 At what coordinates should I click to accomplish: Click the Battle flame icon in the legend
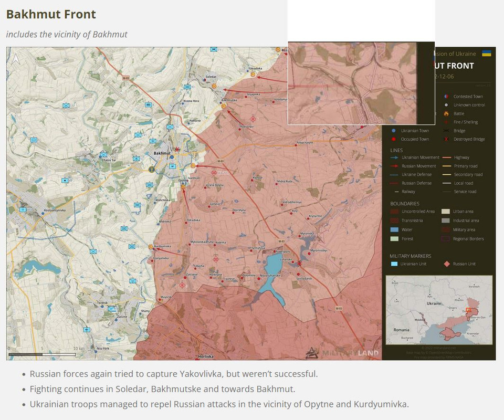[446, 113]
